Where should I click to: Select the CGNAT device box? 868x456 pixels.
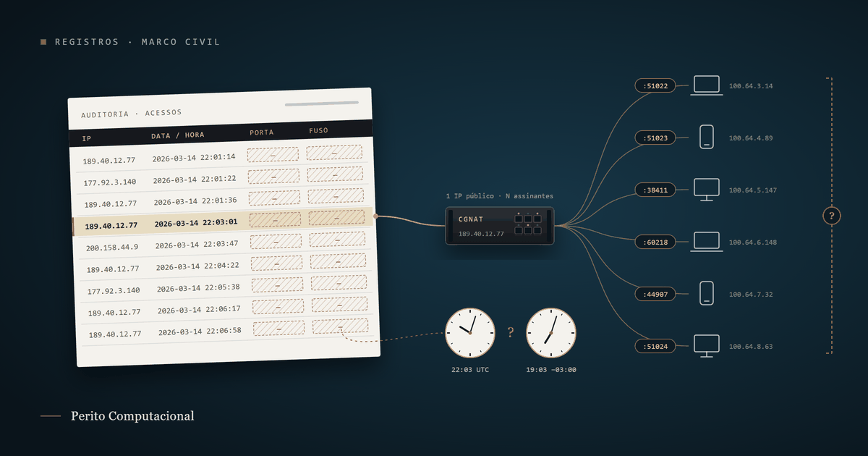(x=500, y=225)
